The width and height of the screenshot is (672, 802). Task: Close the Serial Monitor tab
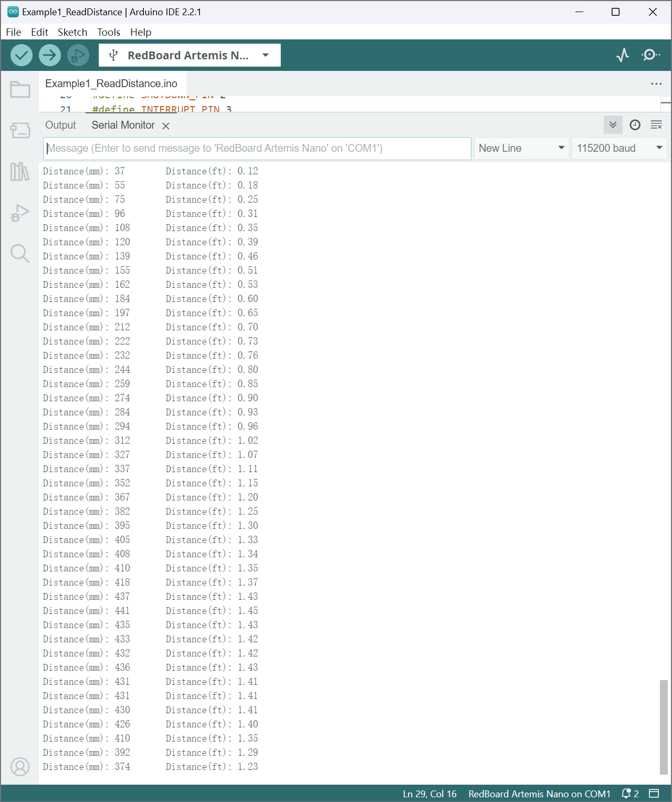click(166, 126)
